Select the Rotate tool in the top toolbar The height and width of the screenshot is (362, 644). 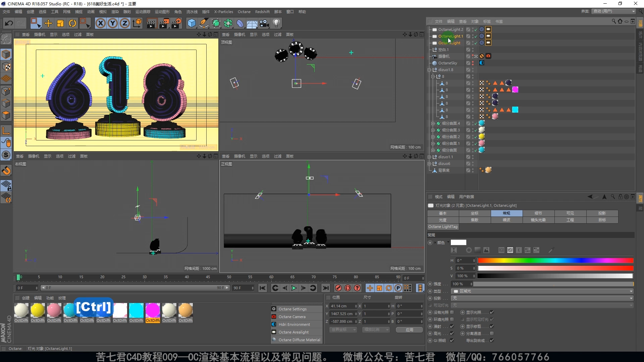(x=72, y=23)
